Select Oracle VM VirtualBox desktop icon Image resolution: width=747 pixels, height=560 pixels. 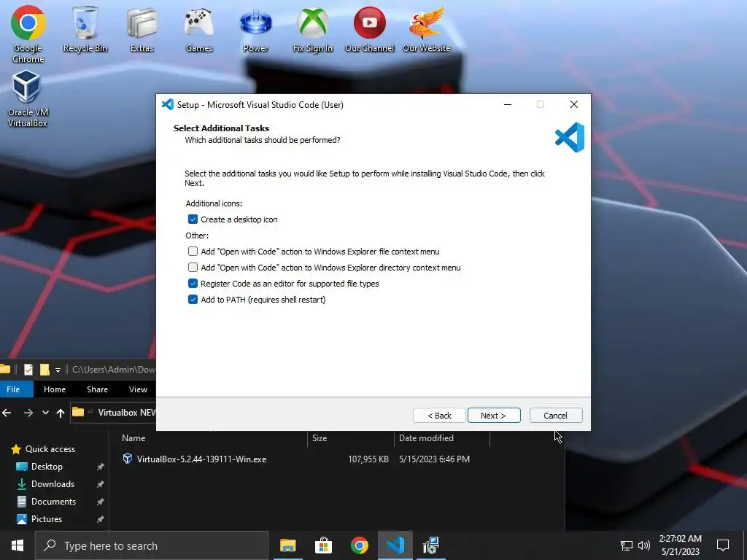pyautogui.click(x=28, y=98)
